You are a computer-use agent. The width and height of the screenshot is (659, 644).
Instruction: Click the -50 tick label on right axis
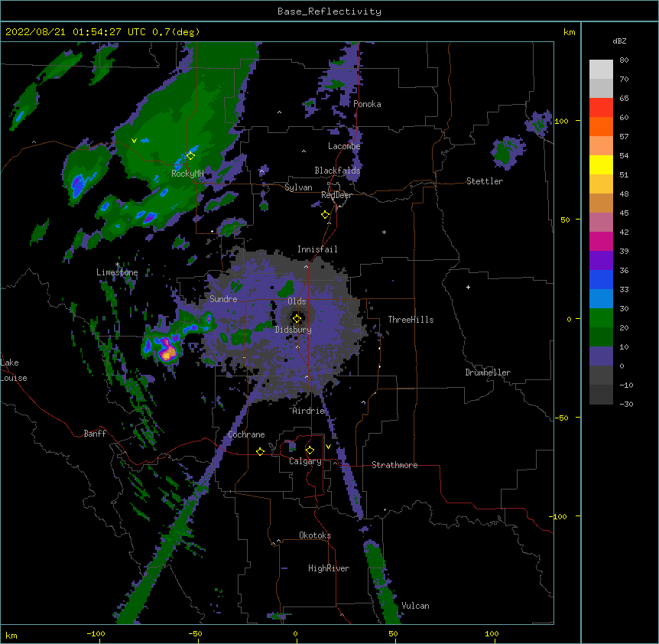(561, 418)
